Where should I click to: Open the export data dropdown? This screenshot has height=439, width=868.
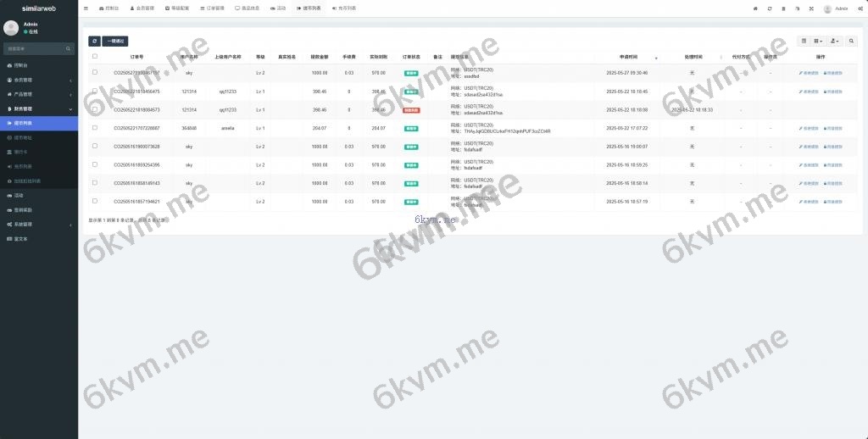[835, 41]
